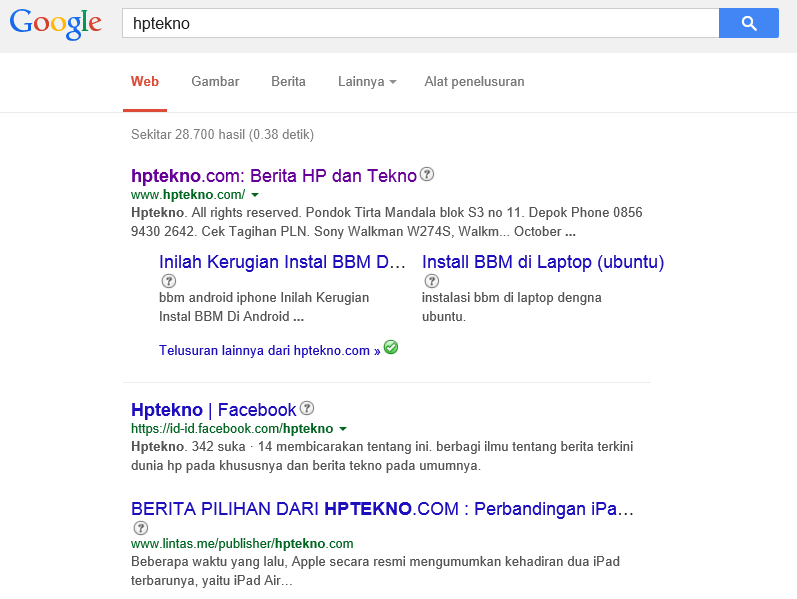
Task: Click the blue search magnifier button
Action: (748, 23)
